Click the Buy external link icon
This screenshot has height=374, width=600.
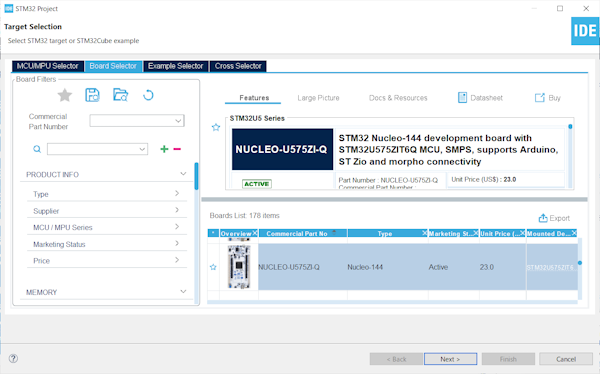pyautogui.click(x=540, y=98)
